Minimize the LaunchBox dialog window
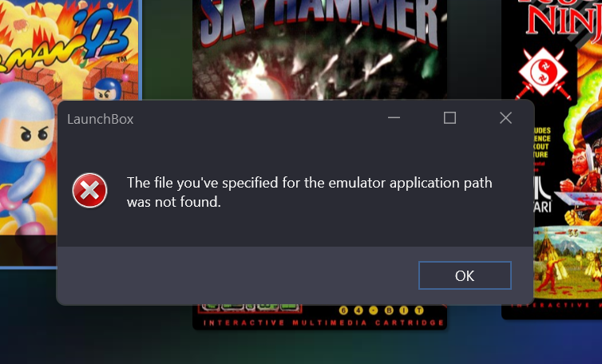The width and height of the screenshot is (602, 364). pos(394,118)
